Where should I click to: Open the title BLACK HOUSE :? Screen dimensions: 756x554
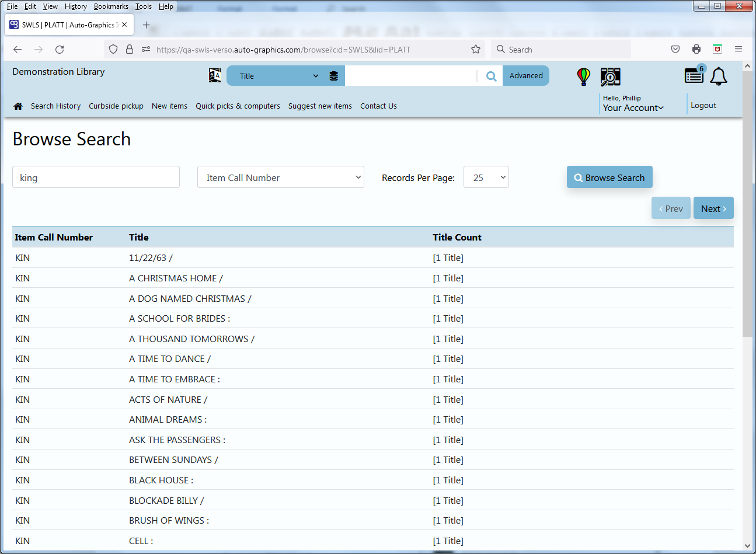click(x=161, y=480)
